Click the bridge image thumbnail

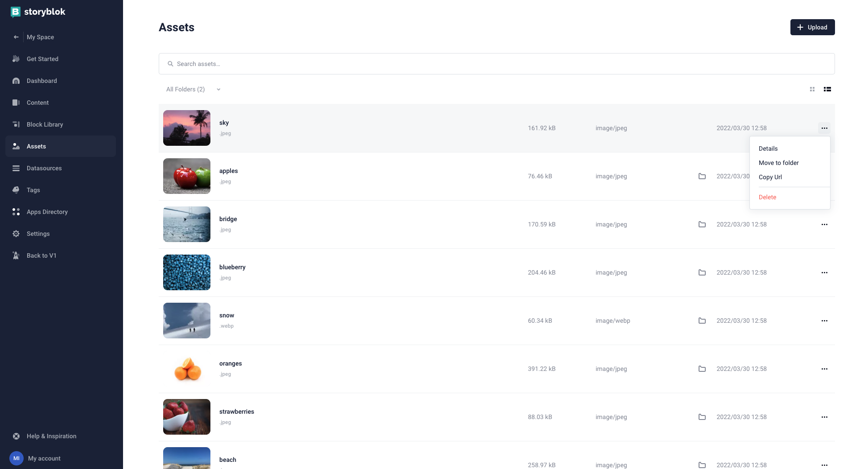pyautogui.click(x=187, y=224)
